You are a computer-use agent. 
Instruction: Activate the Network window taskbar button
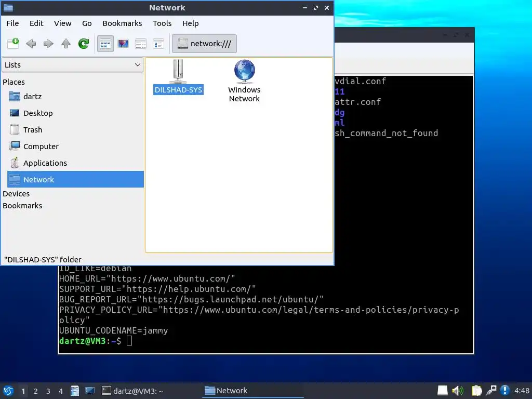pos(253,391)
